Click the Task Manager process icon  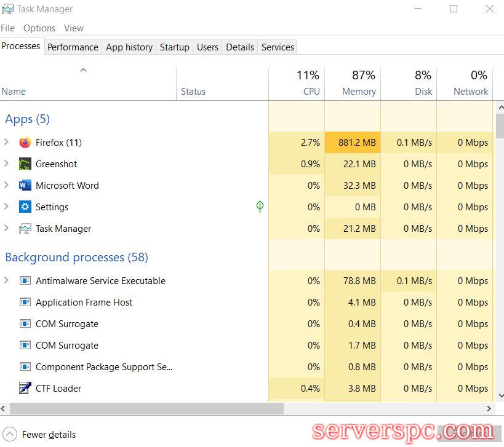click(x=25, y=229)
